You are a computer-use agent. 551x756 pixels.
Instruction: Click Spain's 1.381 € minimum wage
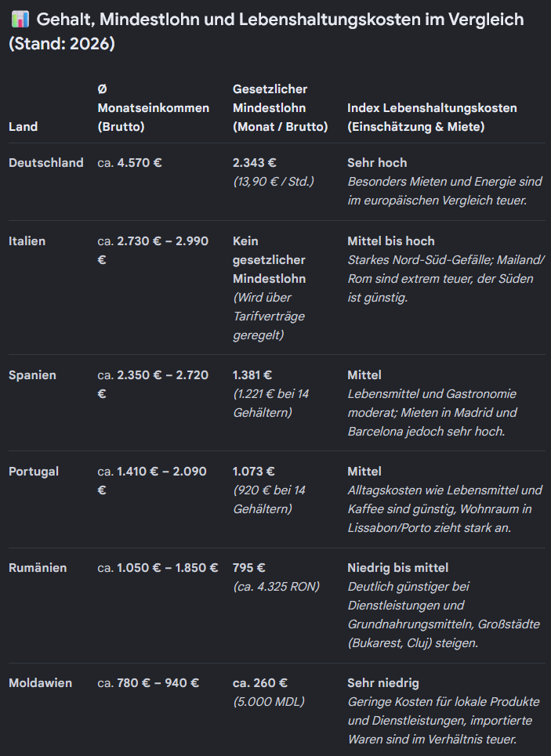point(252,375)
